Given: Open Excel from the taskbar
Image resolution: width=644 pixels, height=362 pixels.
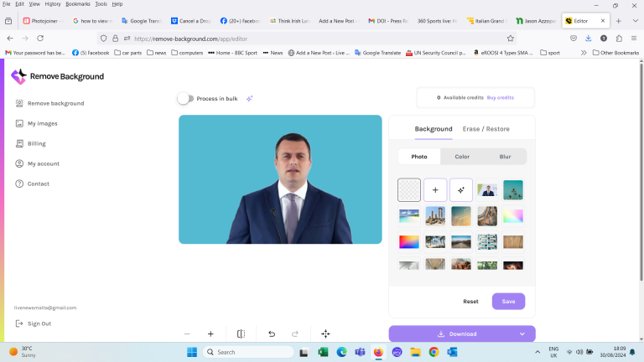Looking at the screenshot, I should pos(323,352).
